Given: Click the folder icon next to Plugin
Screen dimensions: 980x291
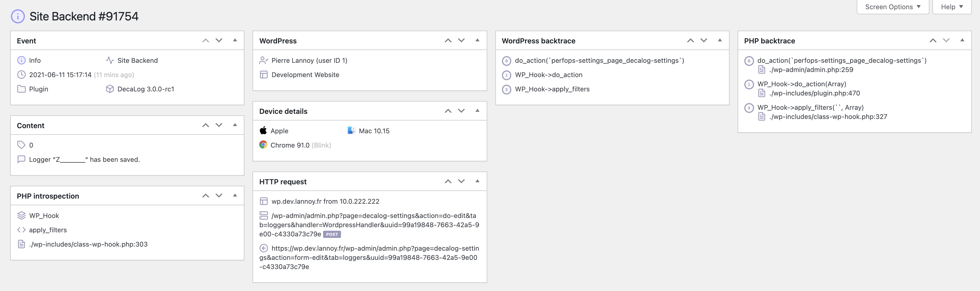Looking at the screenshot, I should tap(21, 89).
